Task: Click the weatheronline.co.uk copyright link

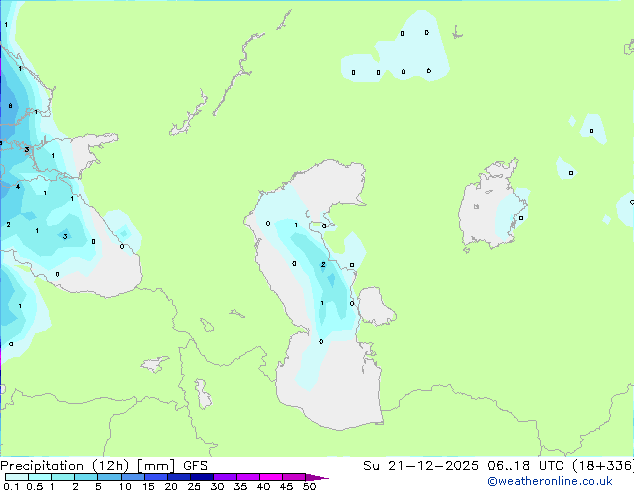Action: pos(549,481)
